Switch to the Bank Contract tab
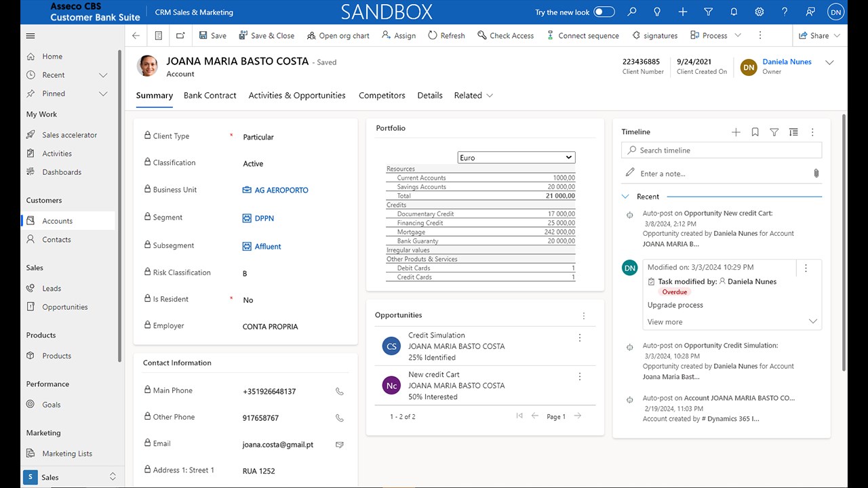The image size is (868, 488). point(210,96)
